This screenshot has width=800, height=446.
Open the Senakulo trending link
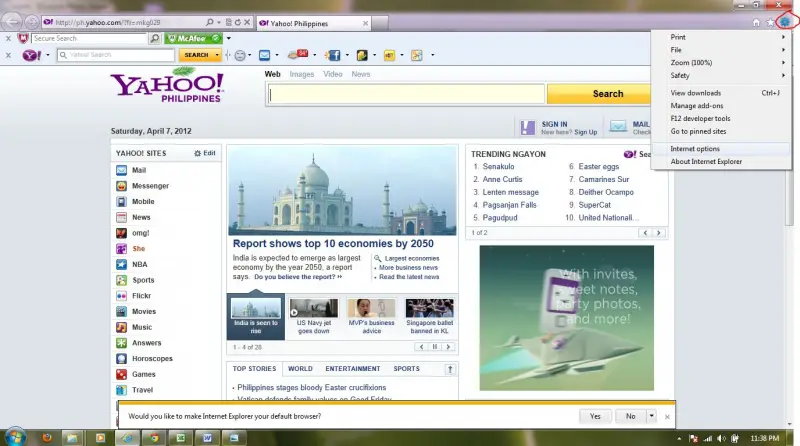(x=498, y=166)
